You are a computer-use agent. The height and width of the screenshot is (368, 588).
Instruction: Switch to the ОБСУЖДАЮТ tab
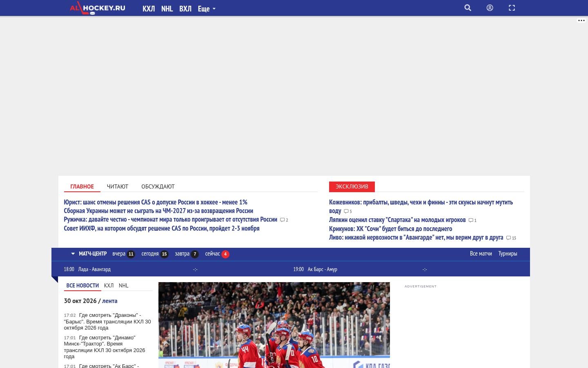tap(158, 186)
